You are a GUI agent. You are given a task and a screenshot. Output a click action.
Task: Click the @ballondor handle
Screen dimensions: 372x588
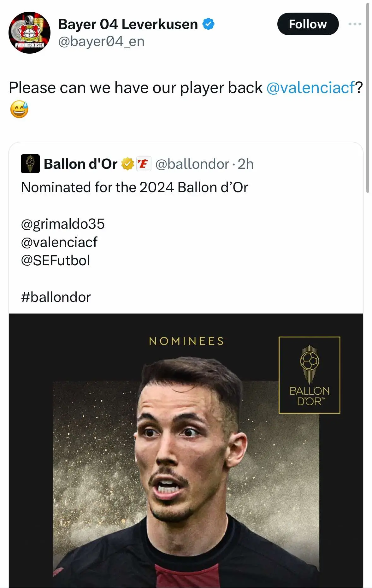click(192, 164)
